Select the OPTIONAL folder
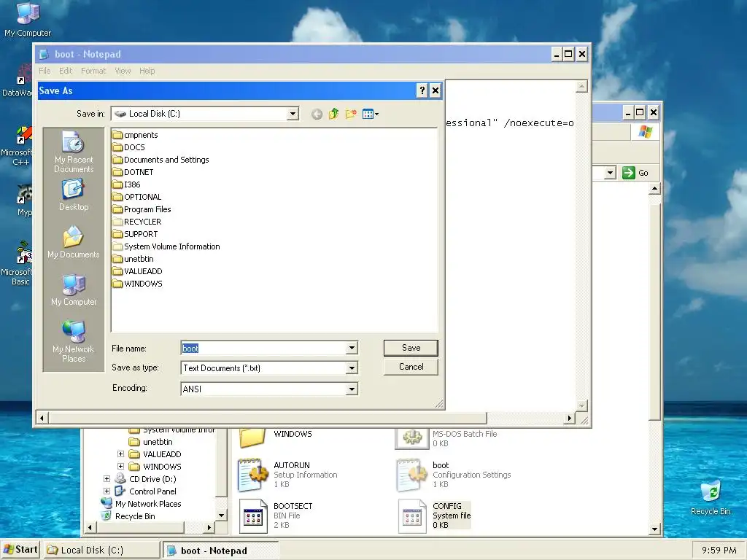The height and width of the screenshot is (560, 747). 137,197
